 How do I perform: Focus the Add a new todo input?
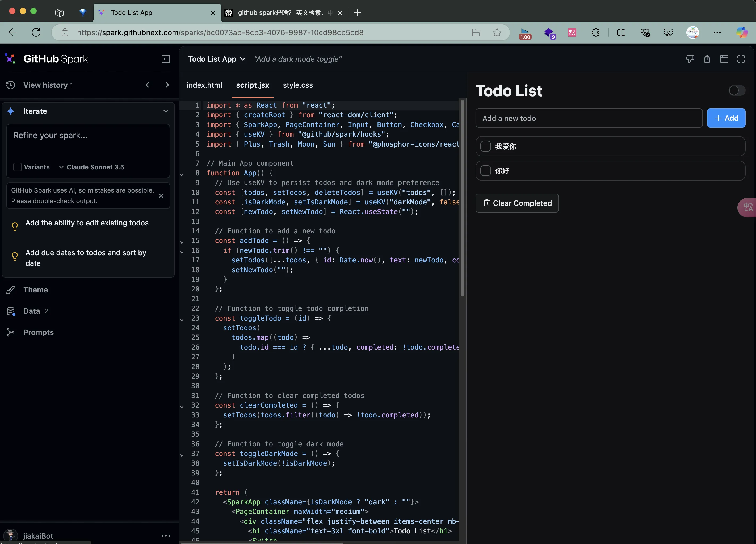[589, 118]
